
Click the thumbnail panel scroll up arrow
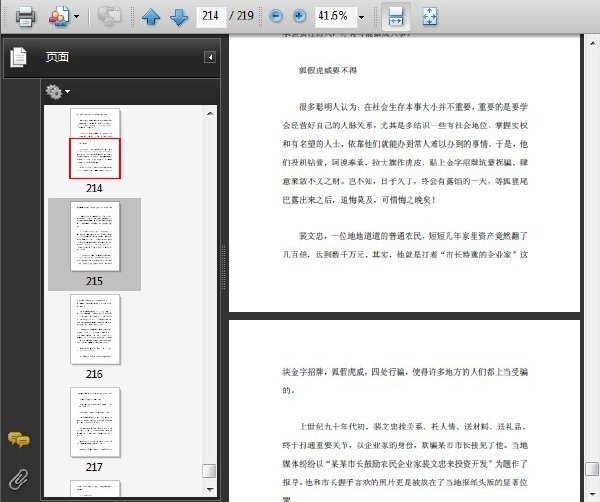click(x=210, y=113)
